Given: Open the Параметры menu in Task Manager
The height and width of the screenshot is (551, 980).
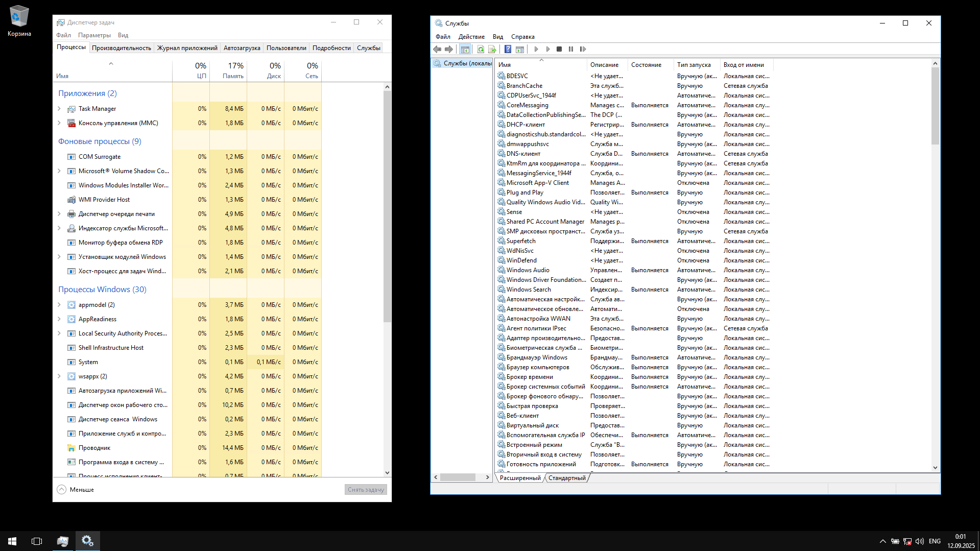Looking at the screenshot, I should [94, 35].
